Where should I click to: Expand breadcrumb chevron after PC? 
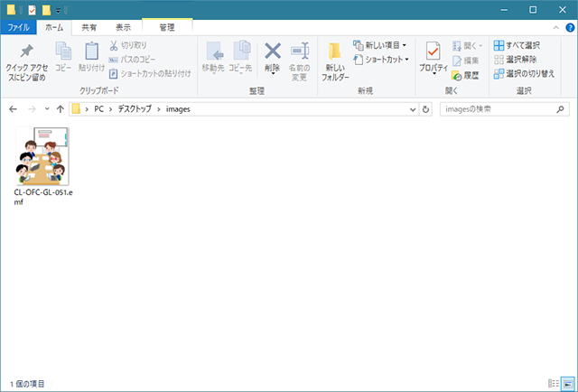110,109
